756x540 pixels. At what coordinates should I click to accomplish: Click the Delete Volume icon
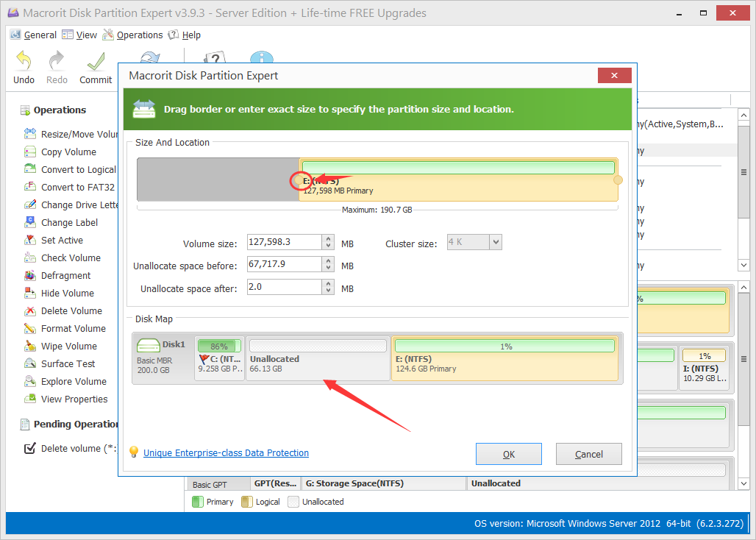(x=30, y=310)
